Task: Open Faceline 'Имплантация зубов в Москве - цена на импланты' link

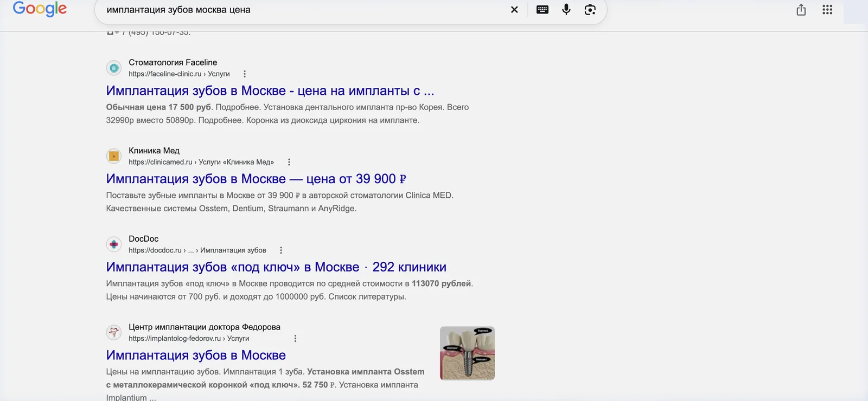Action: pos(270,90)
